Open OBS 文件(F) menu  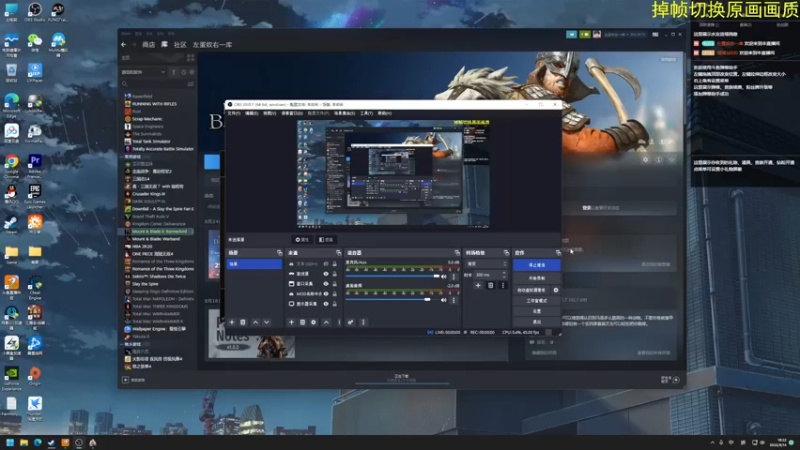pyautogui.click(x=234, y=113)
